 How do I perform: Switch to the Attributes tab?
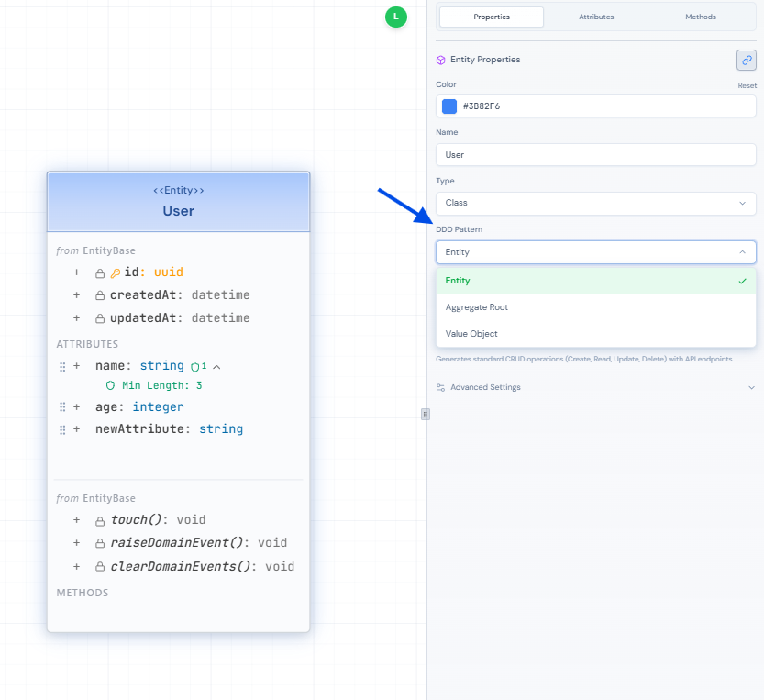tap(596, 17)
